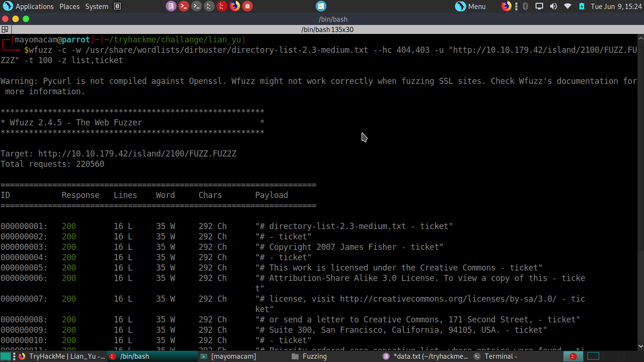Image resolution: width=644 pixels, height=362 pixels.
Task: Open the clock showing Tue Jun 9
Action: 616,7
